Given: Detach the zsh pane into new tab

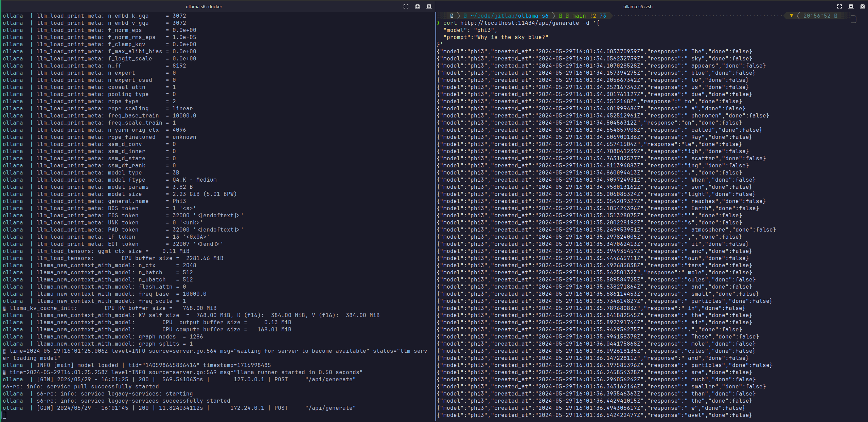Looking at the screenshot, I should (851, 6).
